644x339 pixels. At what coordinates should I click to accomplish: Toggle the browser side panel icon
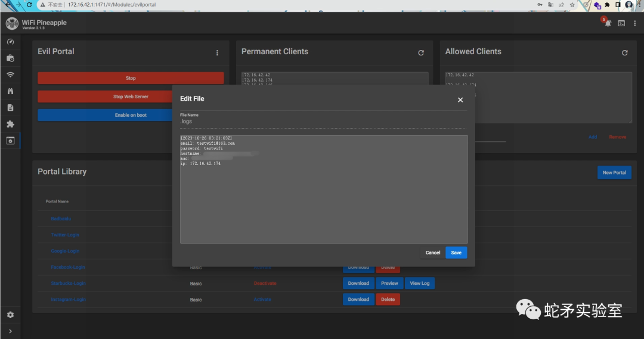pos(618,5)
